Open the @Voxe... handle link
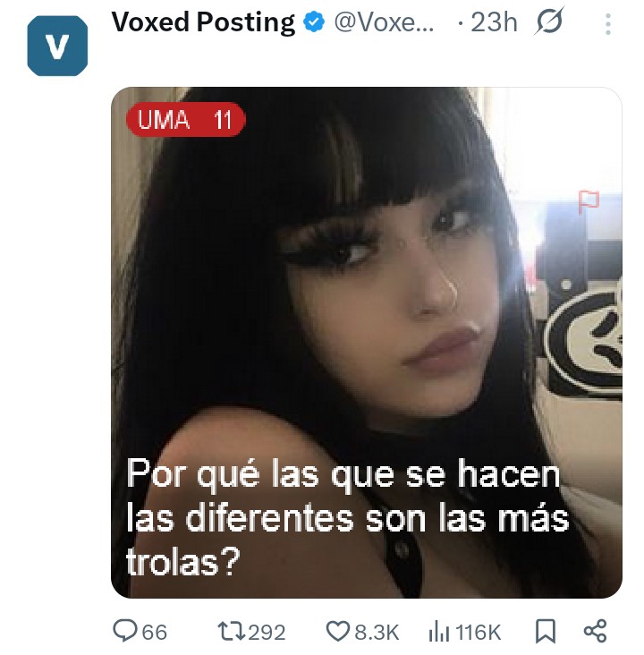The height and width of the screenshot is (655, 644). point(384,22)
